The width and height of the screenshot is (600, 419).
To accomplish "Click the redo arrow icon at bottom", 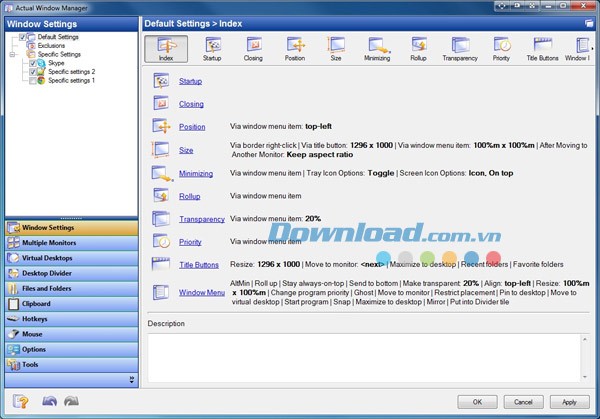I will click(72, 401).
